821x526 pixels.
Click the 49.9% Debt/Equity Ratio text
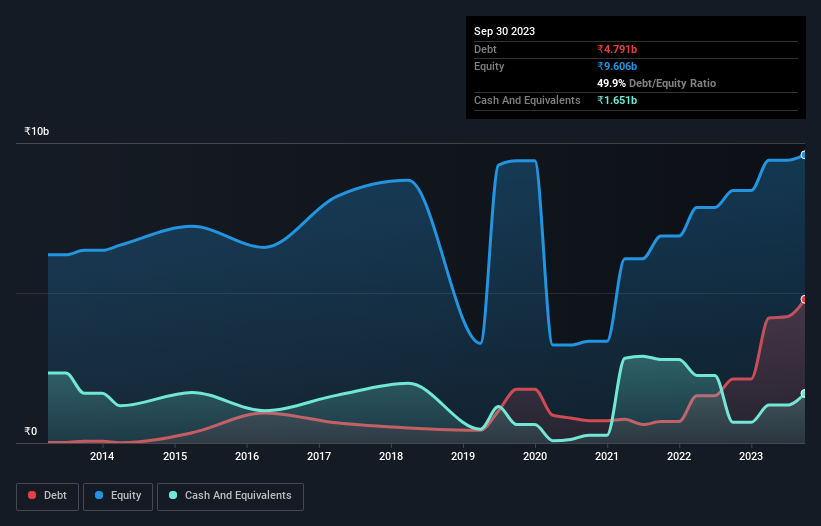(656, 83)
